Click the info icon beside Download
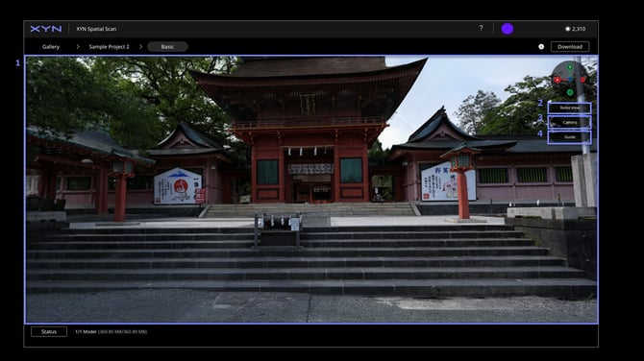This screenshot has height=361, width=644. click(x=541, y=47)
